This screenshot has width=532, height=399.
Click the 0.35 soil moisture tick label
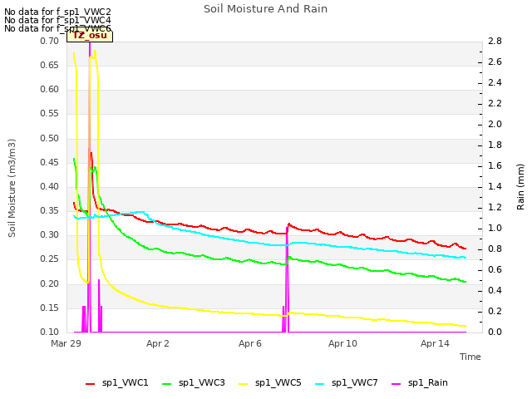point(50,210)
